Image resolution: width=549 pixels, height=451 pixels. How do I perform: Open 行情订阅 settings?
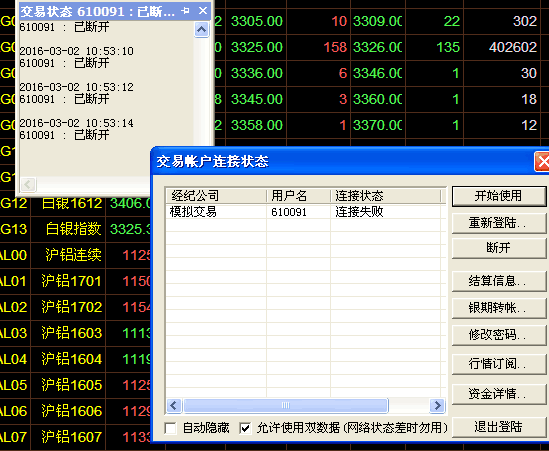499,364
